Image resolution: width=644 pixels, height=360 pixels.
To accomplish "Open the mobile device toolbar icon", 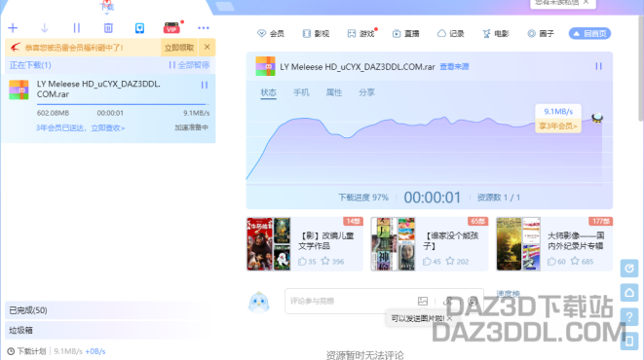I will click(139, 28).
